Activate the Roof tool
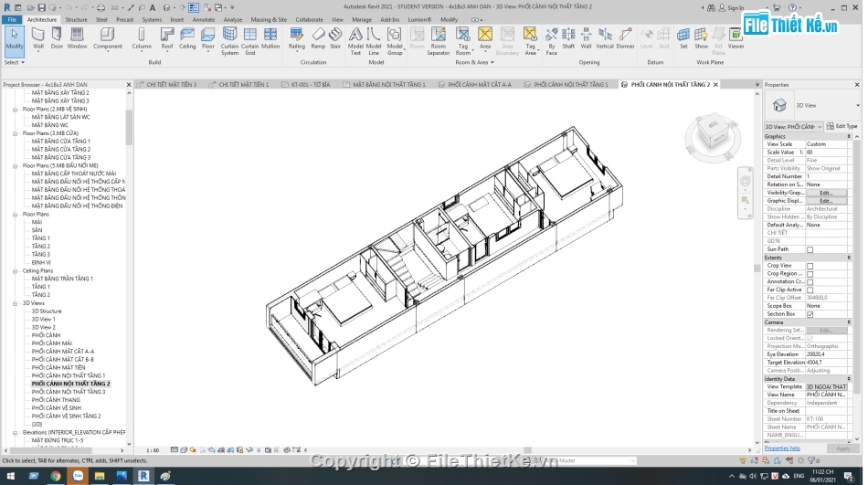868x485 pixels. [166, 38]
